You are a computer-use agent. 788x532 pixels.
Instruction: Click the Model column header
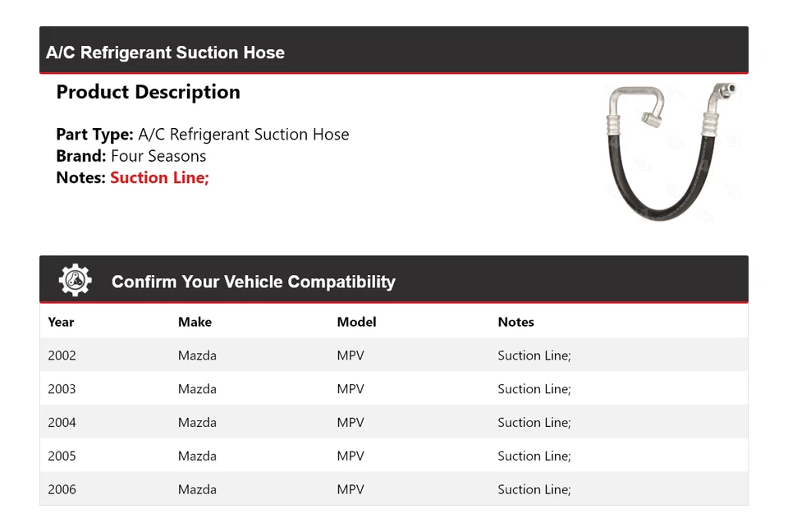click(356, 322)
